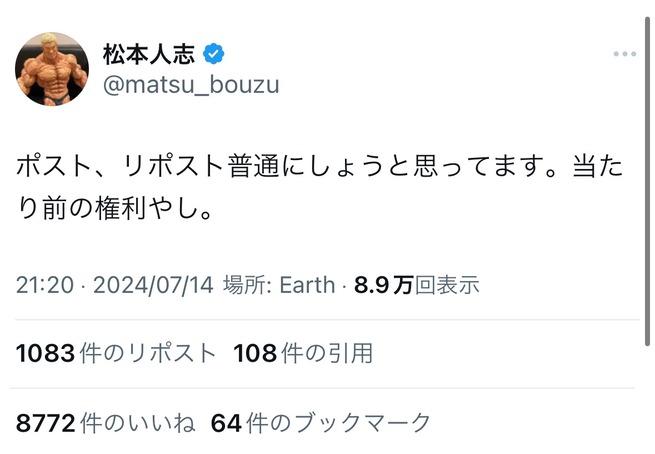Click the blue verified badge icon
655x454 pixels.
point(213,54)
